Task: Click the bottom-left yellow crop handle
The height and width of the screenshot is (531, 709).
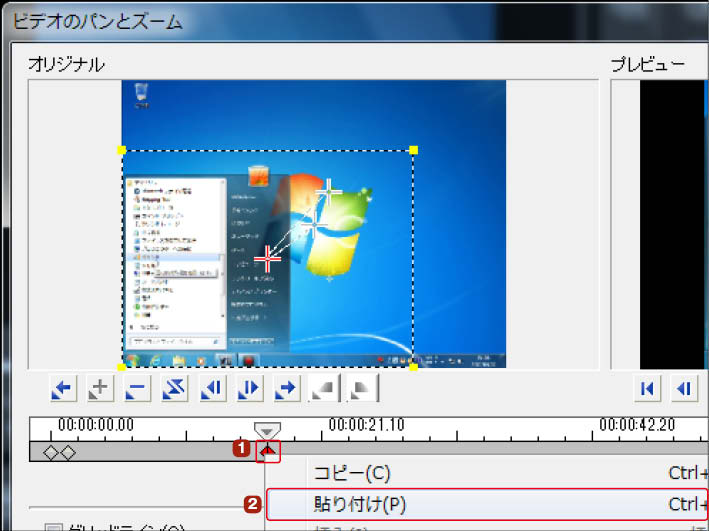Action: click(122, 367)
